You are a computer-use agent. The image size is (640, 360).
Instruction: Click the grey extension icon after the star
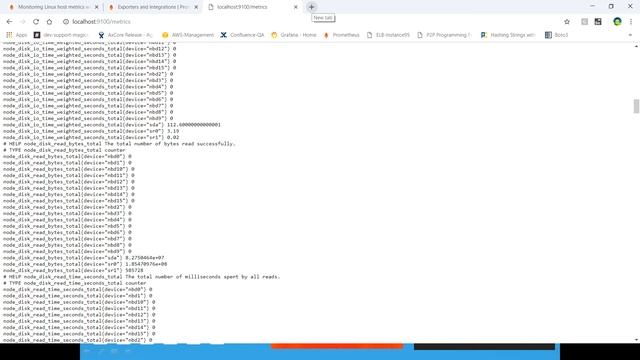[x=584, y=22]
